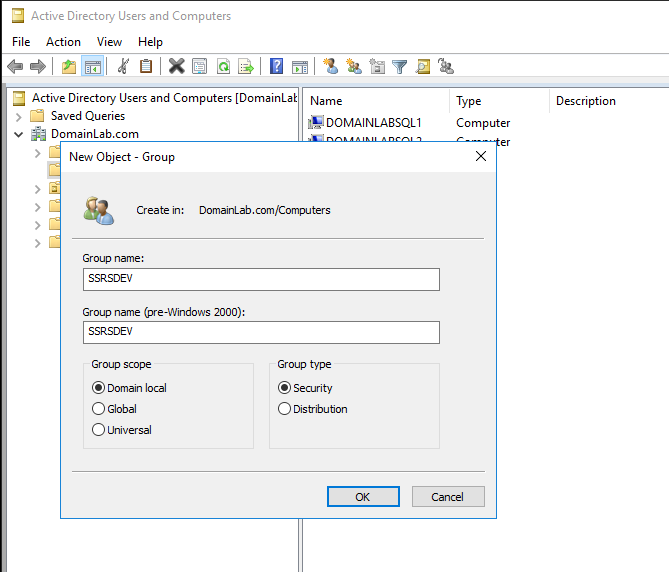
Task: Click the Saved Queries folder icon
Action: click(x=37, y=116)
